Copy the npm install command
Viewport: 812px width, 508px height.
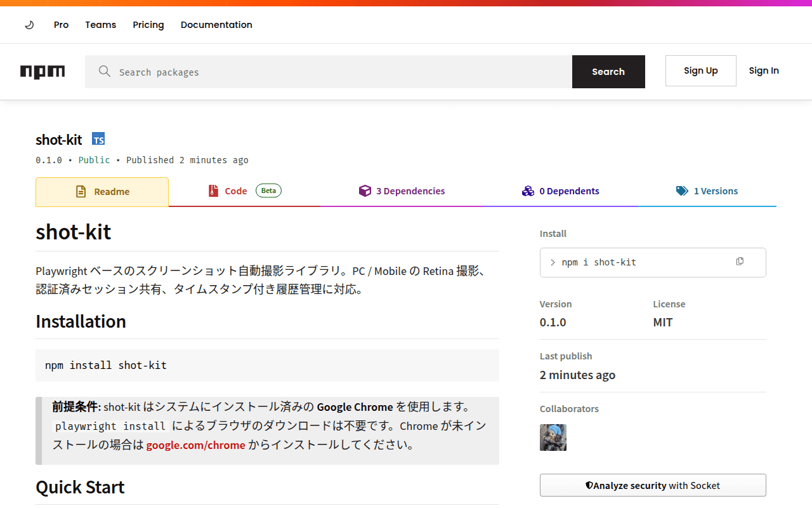(x=740, y=262)
